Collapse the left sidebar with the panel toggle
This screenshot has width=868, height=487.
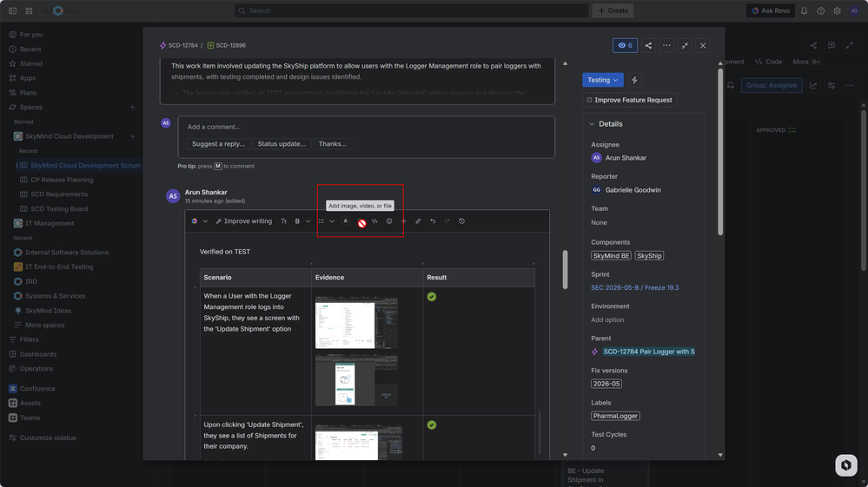12,11
